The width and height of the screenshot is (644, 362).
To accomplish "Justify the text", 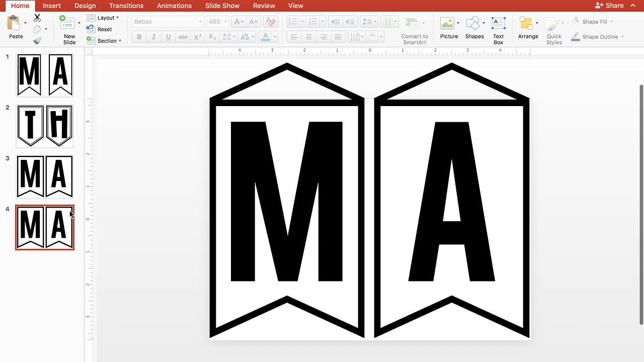I will tap(338, 37).
